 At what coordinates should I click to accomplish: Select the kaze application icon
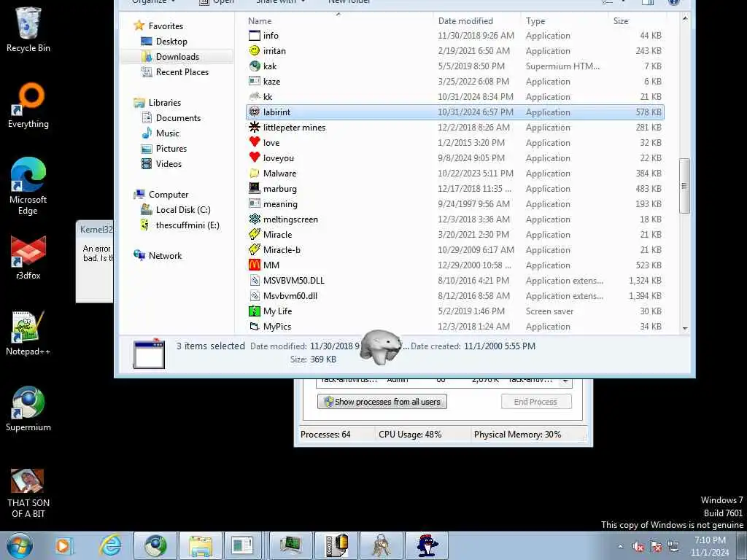tap(255, 82)
